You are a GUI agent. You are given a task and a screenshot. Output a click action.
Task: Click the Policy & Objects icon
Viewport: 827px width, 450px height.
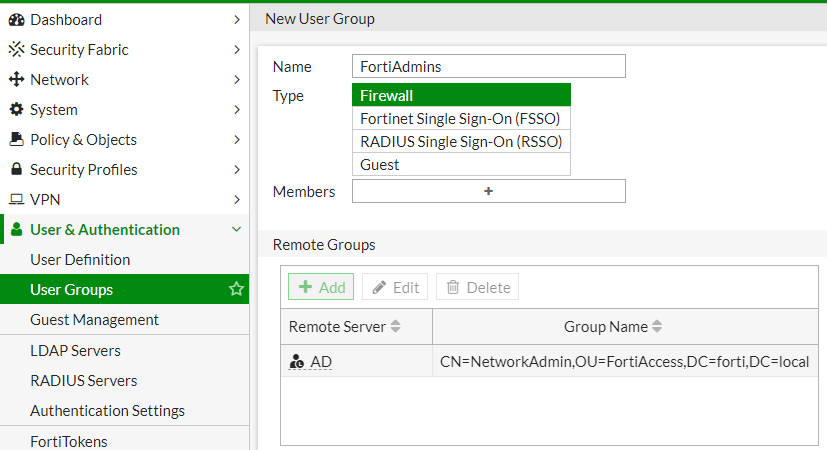[x=16, y=139]
